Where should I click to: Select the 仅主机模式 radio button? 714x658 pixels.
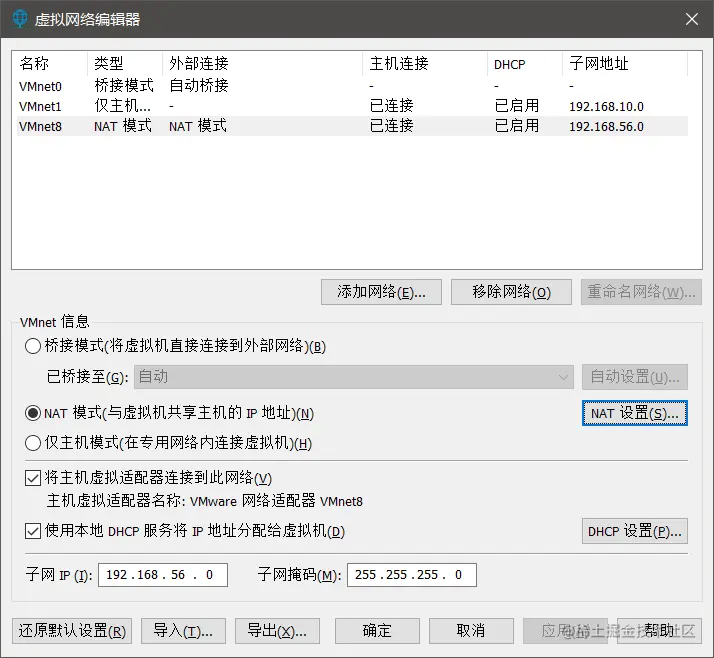coord(33,443)
